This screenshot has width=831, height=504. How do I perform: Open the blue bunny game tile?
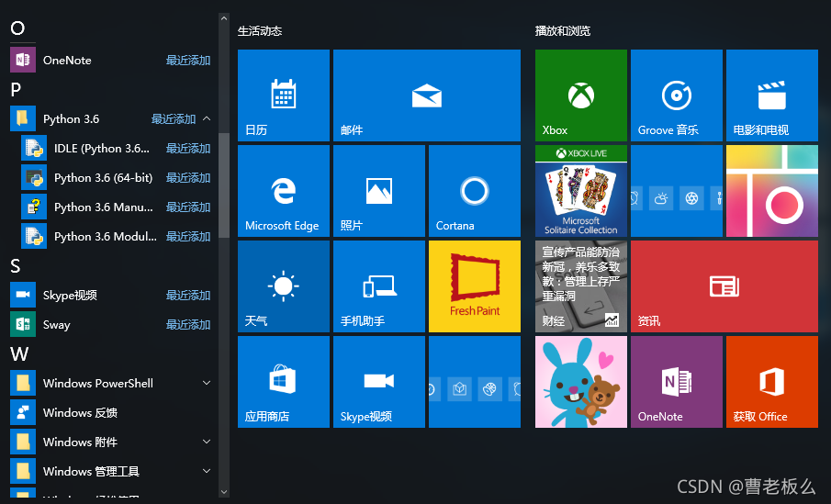pos(581,382)
